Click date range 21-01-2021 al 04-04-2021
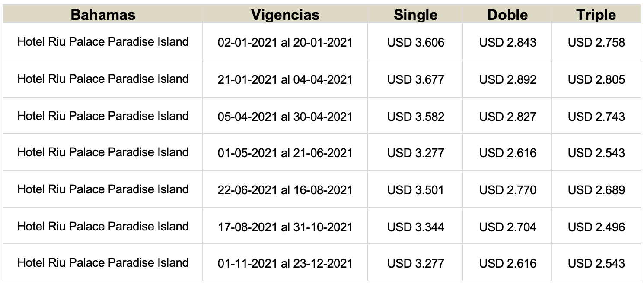Image resolution: width=644 pixels, height=284 pixels. point(285,79)
